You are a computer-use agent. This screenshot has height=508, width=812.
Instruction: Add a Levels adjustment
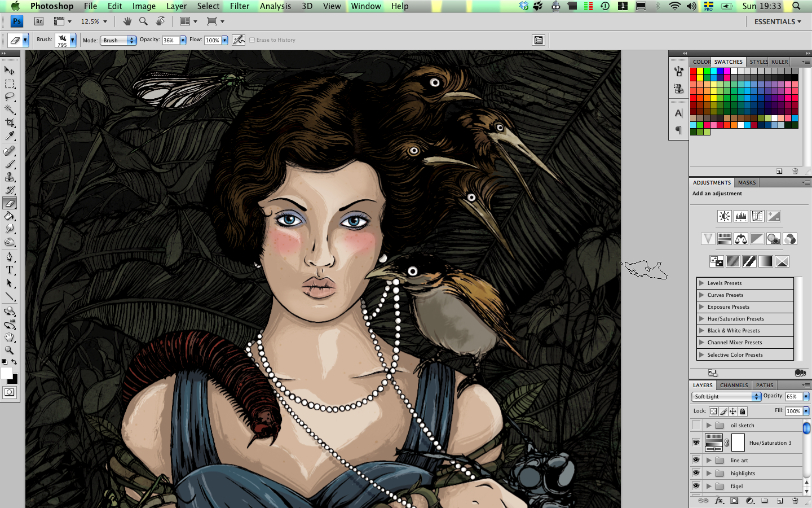click(x=741, y=216)
